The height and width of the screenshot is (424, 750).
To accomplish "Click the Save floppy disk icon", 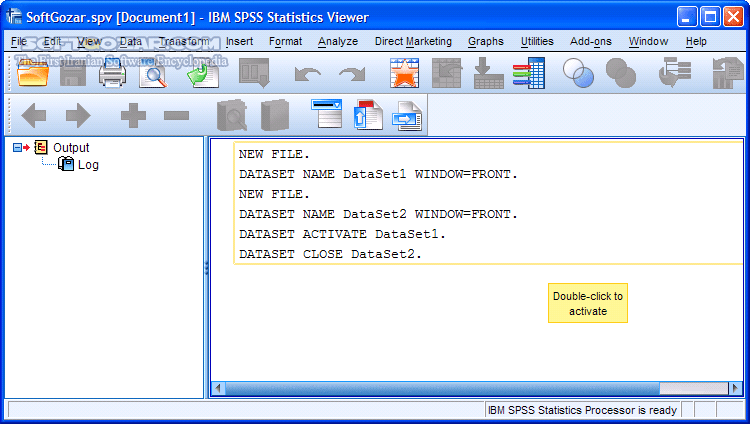I will pos(73,74).
